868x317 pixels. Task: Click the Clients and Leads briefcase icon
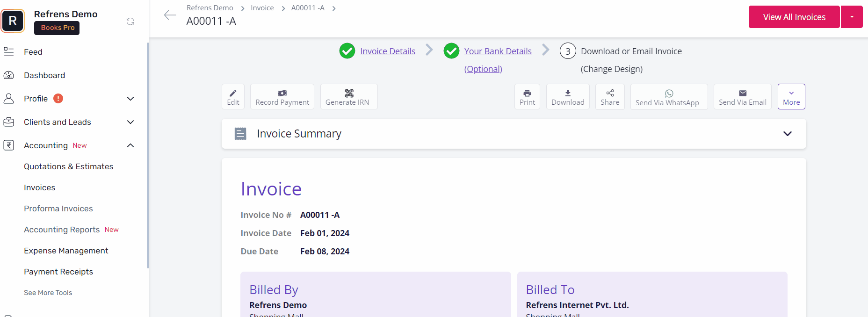pos(9,122)
